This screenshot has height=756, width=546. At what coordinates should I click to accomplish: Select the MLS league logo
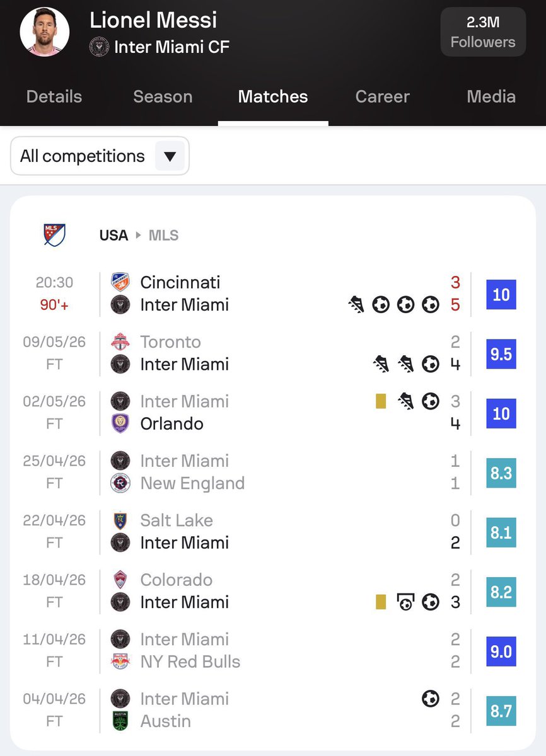(54, 235)
